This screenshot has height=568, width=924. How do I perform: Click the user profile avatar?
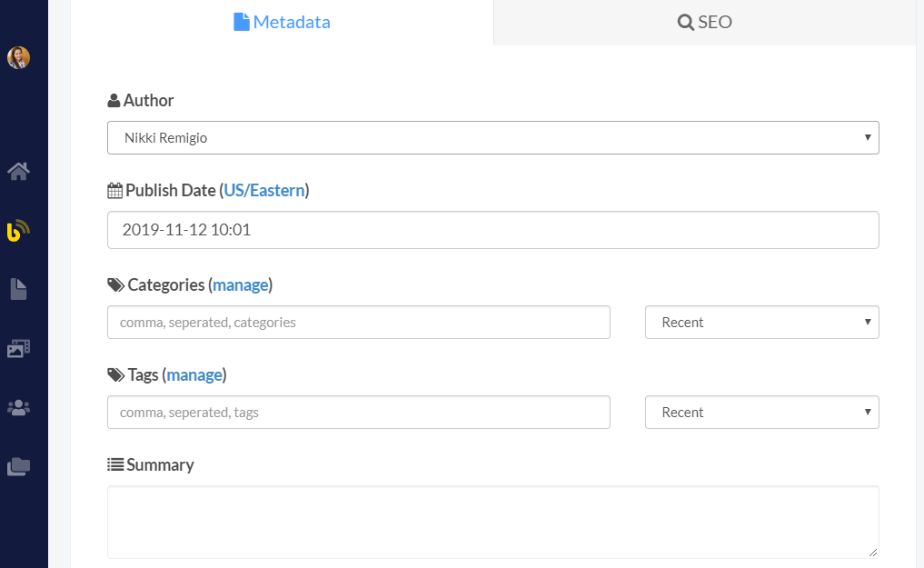click(19, 58)
